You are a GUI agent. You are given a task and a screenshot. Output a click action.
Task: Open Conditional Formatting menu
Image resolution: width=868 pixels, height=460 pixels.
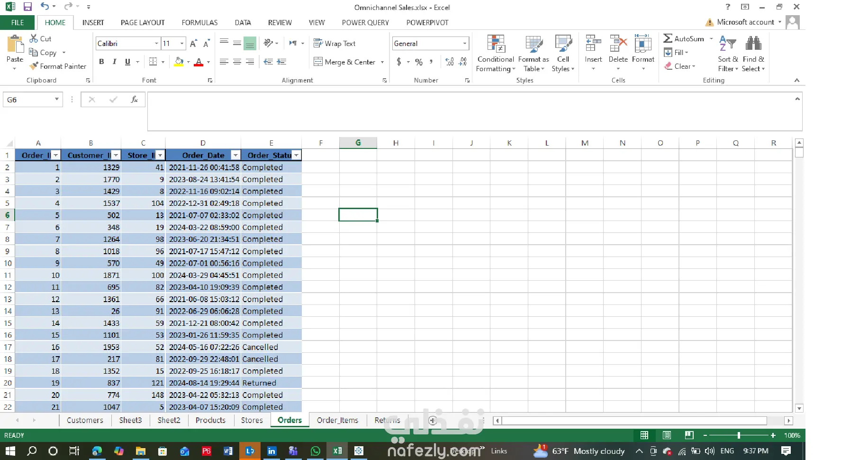[496, 54]
